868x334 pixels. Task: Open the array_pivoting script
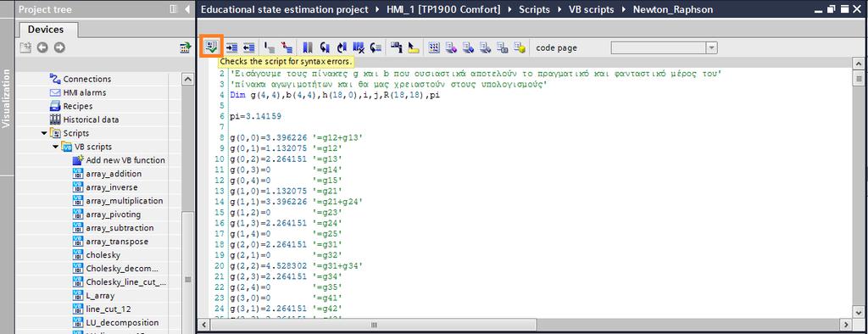pos(113,214)
